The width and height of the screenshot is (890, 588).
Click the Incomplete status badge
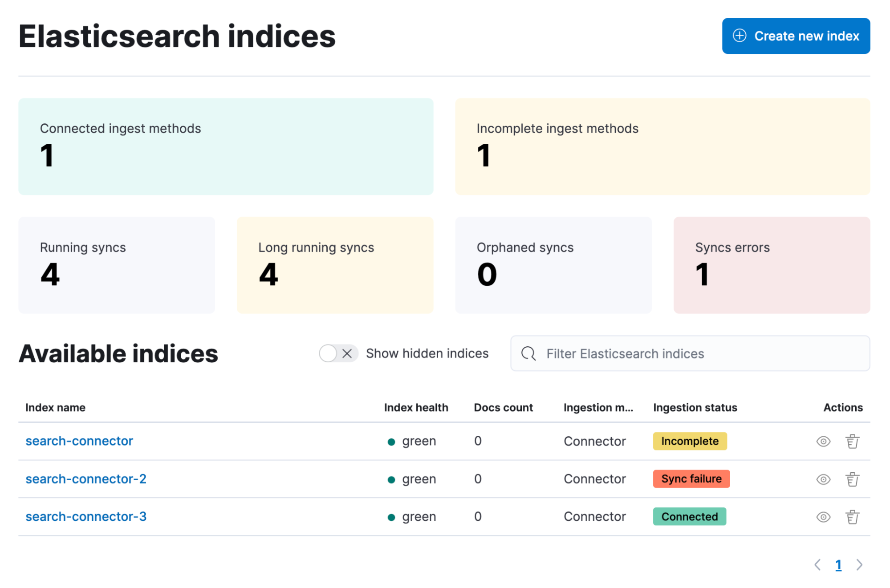690,441
